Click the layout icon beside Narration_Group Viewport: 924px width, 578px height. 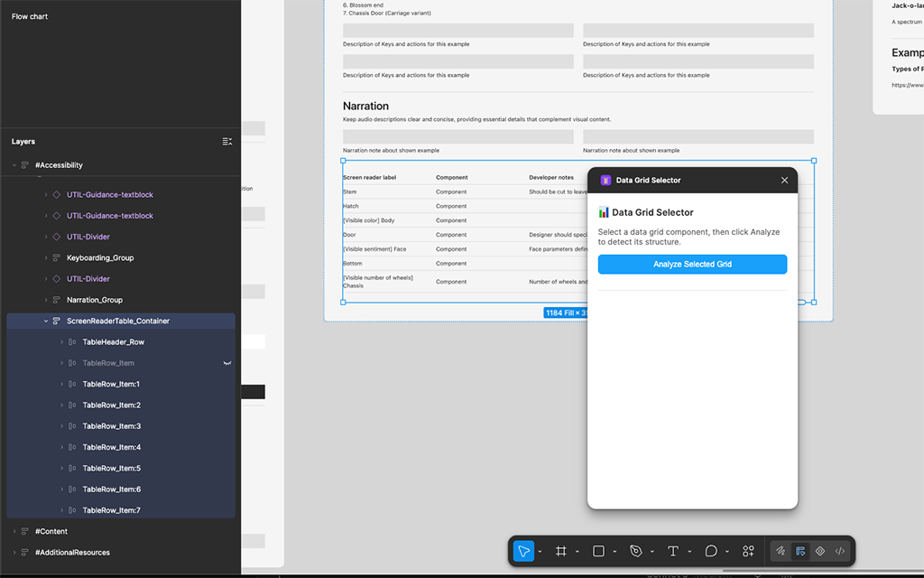pos(57,300)
